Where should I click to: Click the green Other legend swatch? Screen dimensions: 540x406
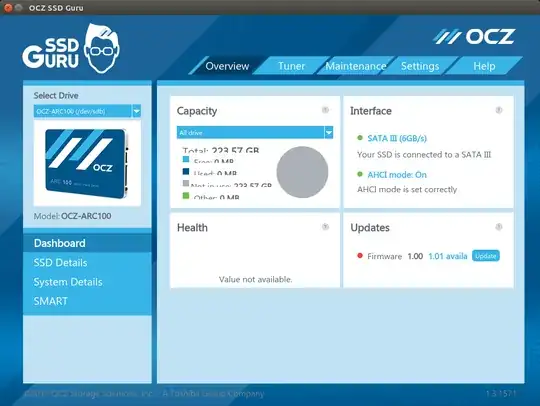[x=186, y=196]
